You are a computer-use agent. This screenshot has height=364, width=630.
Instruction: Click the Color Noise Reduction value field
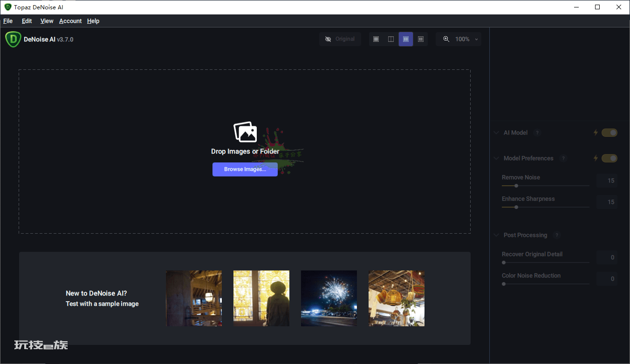(x=607, y=279)
